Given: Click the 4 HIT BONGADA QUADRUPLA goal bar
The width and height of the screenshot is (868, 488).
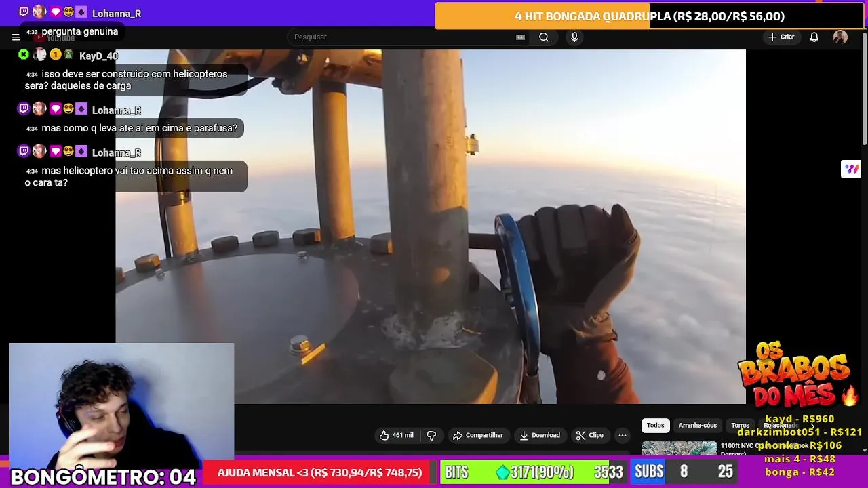Looking at the screenshot, I should coord(649,16).
